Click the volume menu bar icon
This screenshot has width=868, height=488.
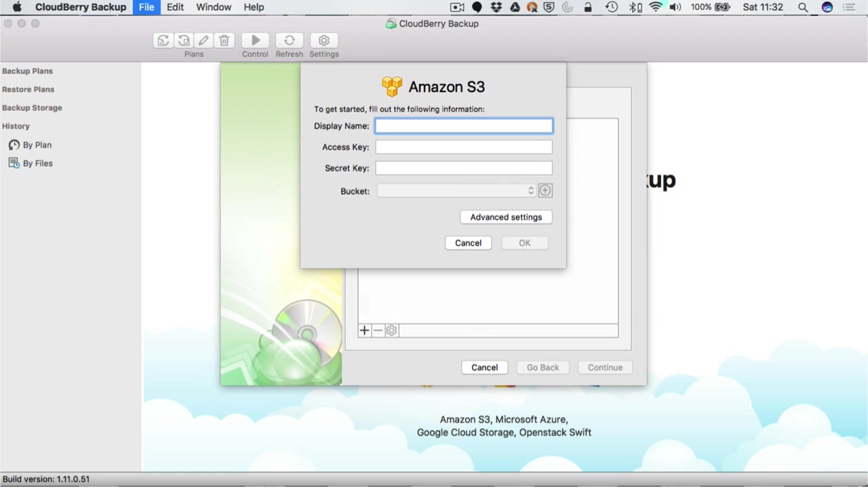675,7
